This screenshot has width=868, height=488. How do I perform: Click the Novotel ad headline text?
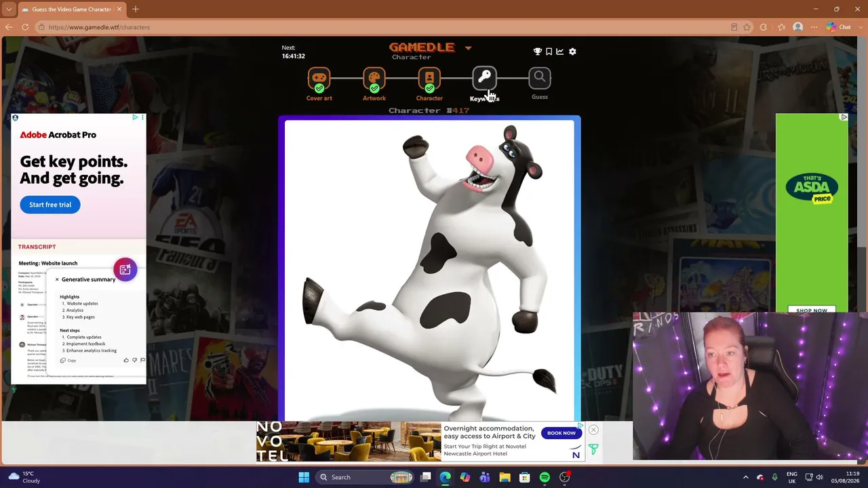(x=490, y=432)
